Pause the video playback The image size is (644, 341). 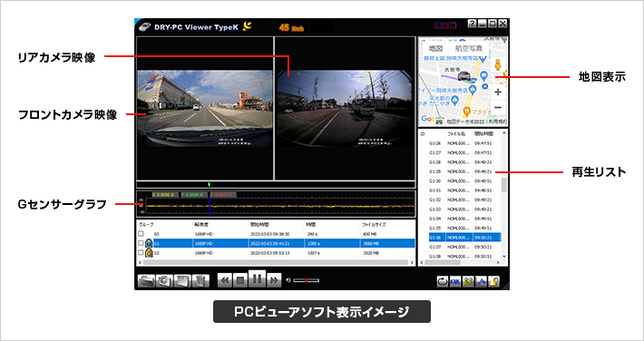[x=257, y=279]
